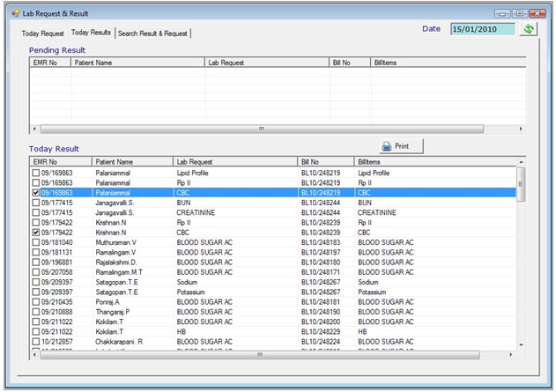Click the Today Result Lab Request header

tap(235, 162)
